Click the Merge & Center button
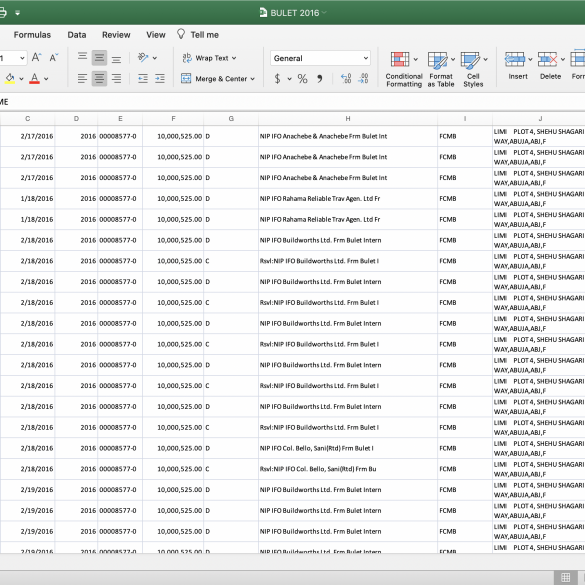Viewport: 585px width, 585px height. tap(214, 79)
